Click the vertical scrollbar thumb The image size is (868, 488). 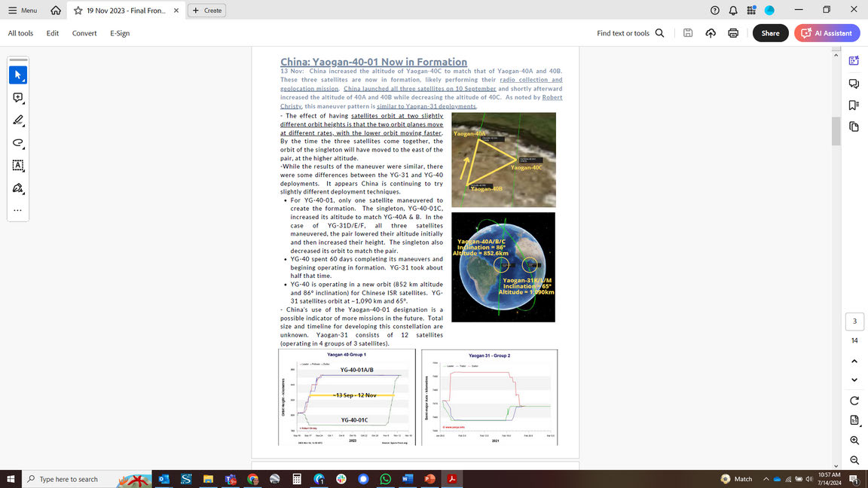coord(836,132)
